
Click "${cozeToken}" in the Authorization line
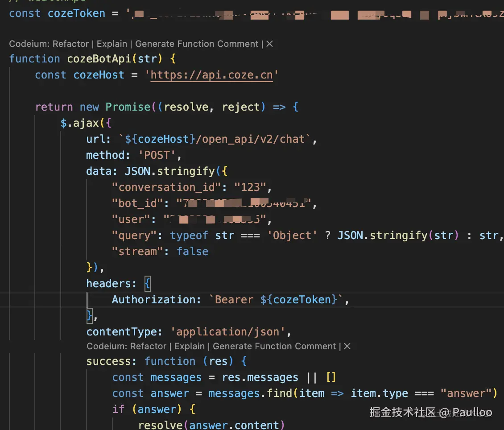coord(298,299)
